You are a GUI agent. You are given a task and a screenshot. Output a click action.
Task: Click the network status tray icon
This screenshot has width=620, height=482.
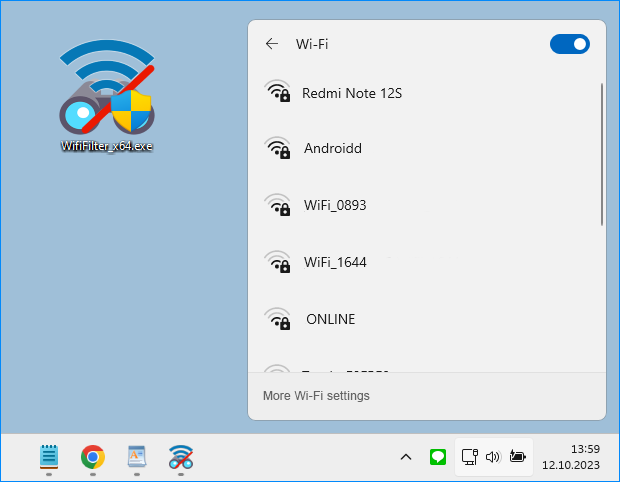[x=469, y=457]
